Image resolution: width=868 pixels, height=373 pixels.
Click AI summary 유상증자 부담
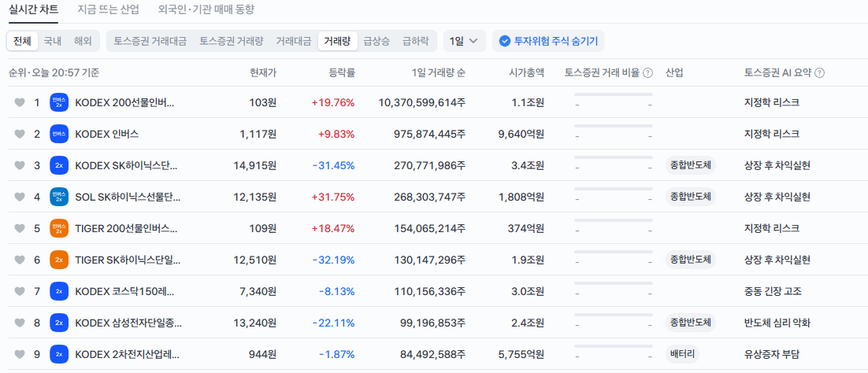point(772,354)
